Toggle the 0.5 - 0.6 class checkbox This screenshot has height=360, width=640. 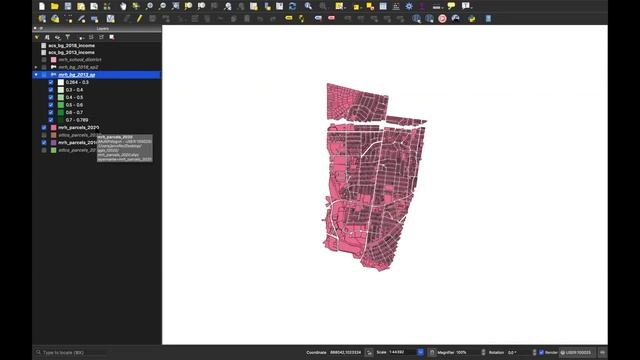(x=51, y=105)
